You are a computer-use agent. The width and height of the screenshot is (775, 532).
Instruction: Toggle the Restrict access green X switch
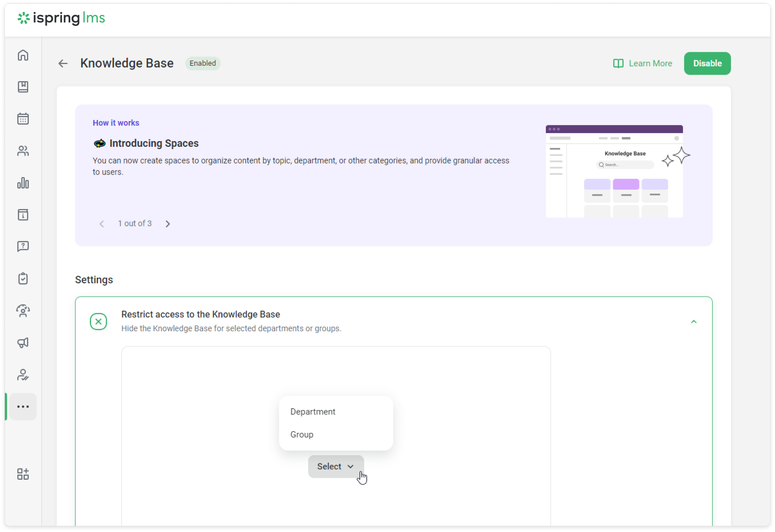click(98, 322)
